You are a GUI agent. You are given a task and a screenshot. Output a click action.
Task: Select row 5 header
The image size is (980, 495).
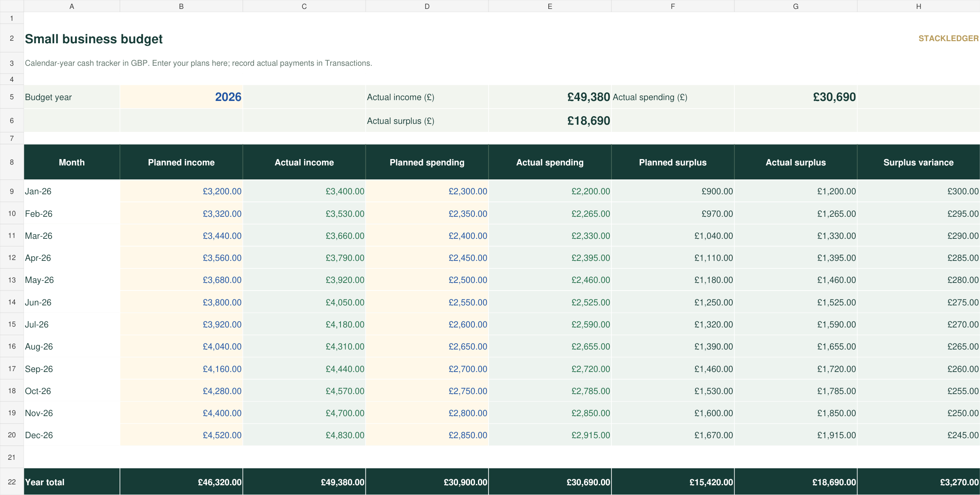click(12, 97)
